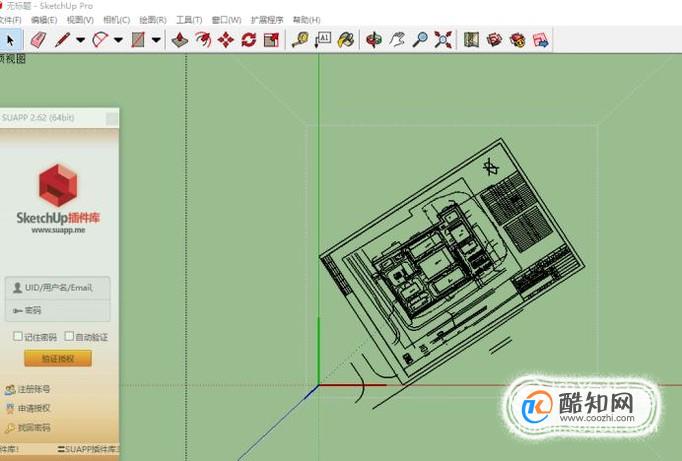This screenshot has width=682, height=461.
Task: Select the Text label tool
Action: [323, 40]
